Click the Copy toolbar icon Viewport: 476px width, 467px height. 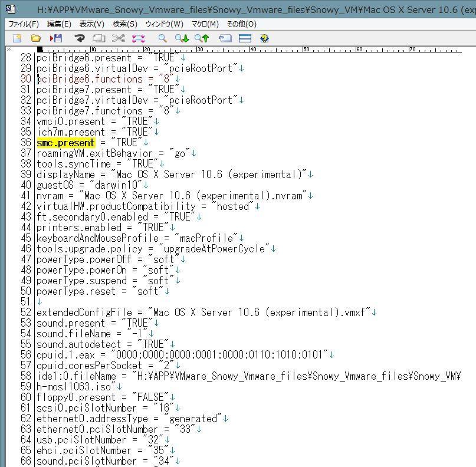(99, 38)
